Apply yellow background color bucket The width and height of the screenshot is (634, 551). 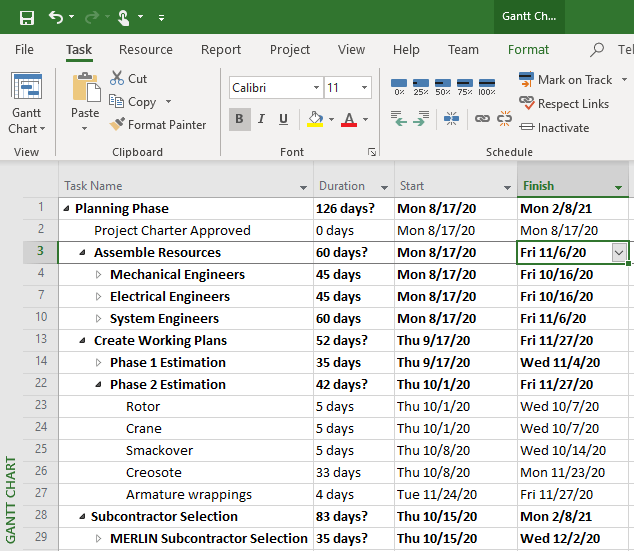click(x=315, y=119)
